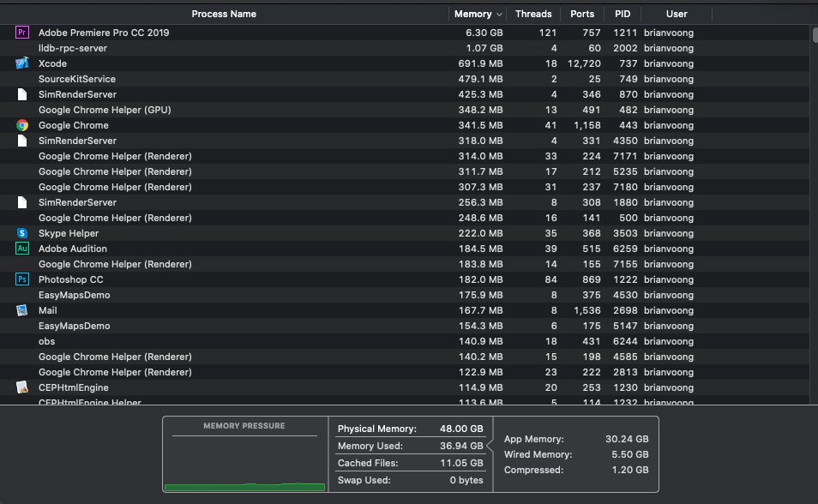818x504 pixels.
Task: Click document icon of SimRenderServer PID 870
Action: pyautogui.click(x=22, y=94)
